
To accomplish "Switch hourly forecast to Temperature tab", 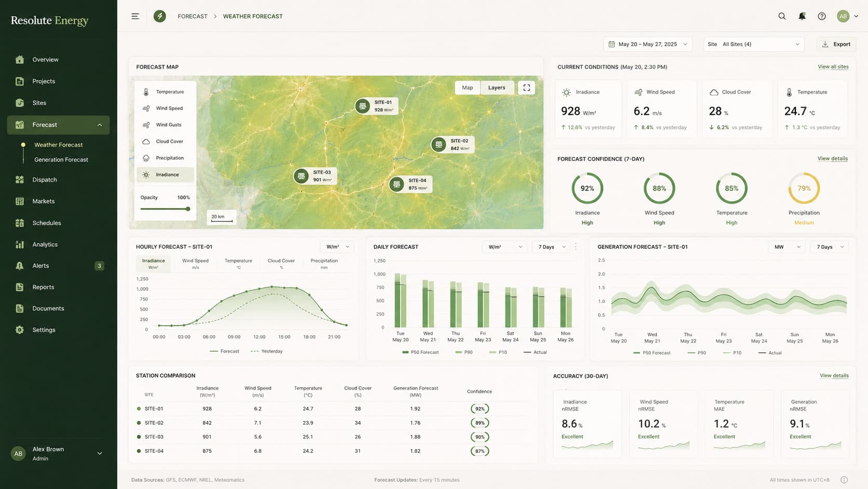I will coord(238,263).
